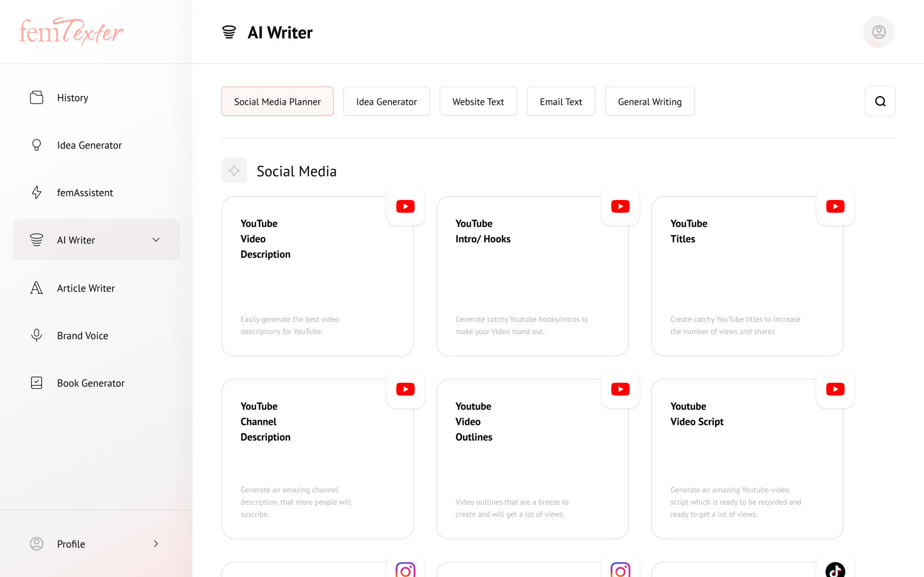Click the Book Generator icon in sidebar

pos(36,383)
